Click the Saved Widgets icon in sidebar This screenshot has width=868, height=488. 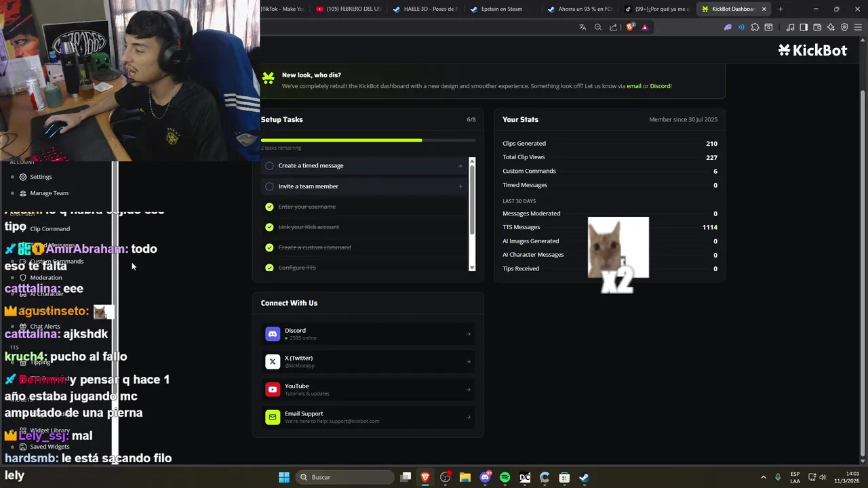tap(23, 447)
